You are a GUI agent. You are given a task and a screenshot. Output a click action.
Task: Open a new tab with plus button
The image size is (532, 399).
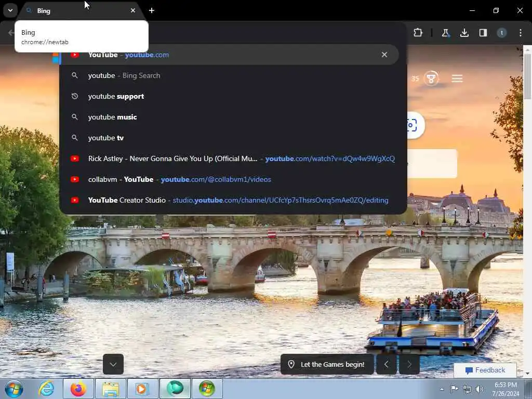click(x=152, y=10)
